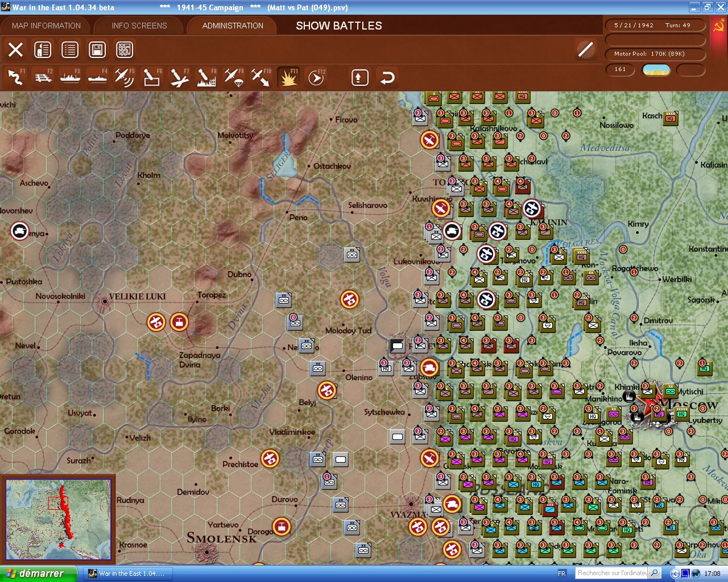Click the 17:08 system clock

pos(712,573)
